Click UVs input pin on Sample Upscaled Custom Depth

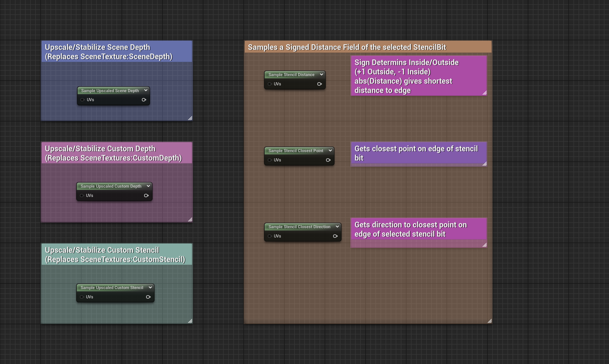tap(82, 196)
